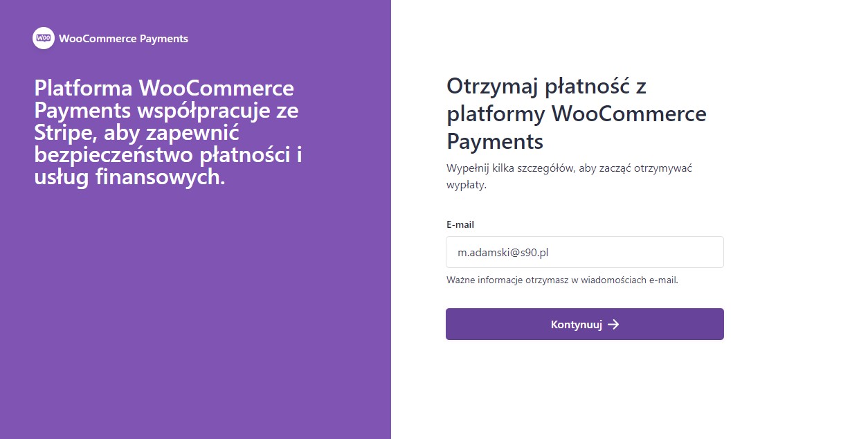Click 'usług finansowych' at the headline end
The width and height of the screenshot is (868, 439).
pos(129,178)
